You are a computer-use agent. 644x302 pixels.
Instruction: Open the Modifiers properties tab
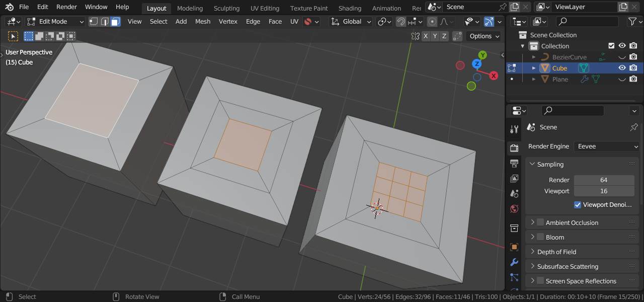514,262
